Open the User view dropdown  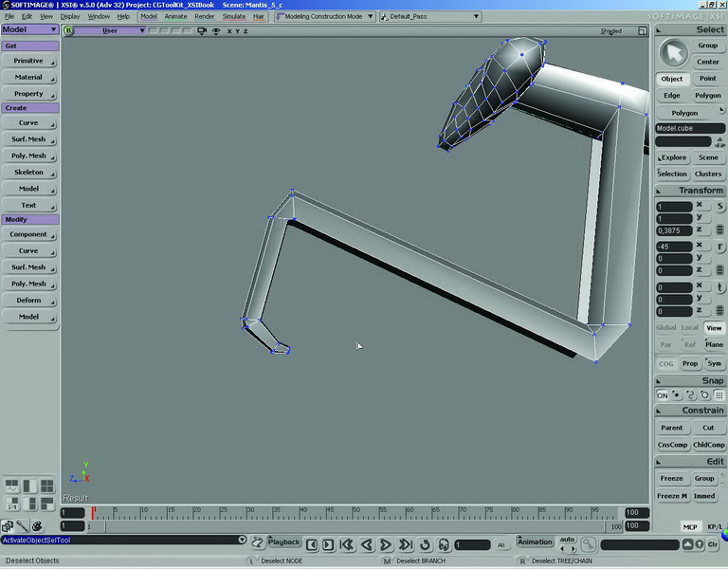coord(110,30)
